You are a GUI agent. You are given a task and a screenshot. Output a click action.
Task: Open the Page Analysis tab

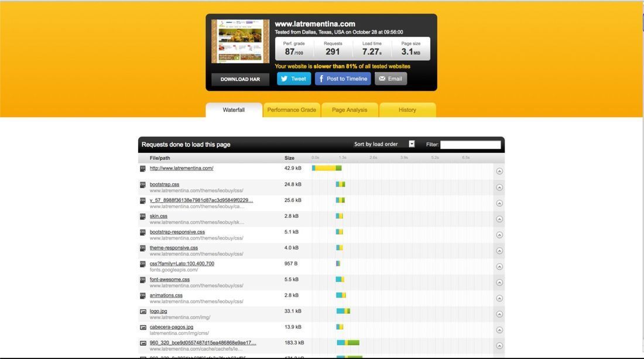350,110
